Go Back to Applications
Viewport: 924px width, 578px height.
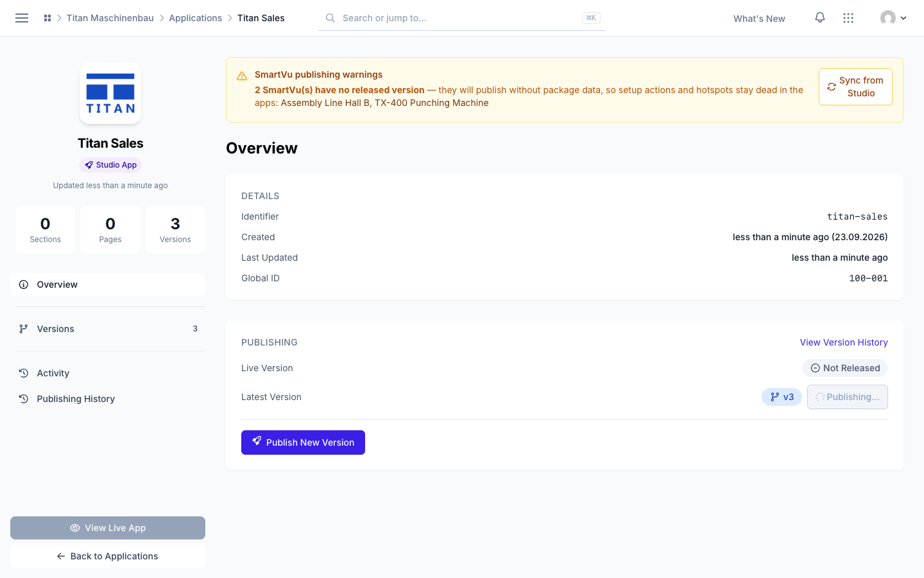[108, 556]
